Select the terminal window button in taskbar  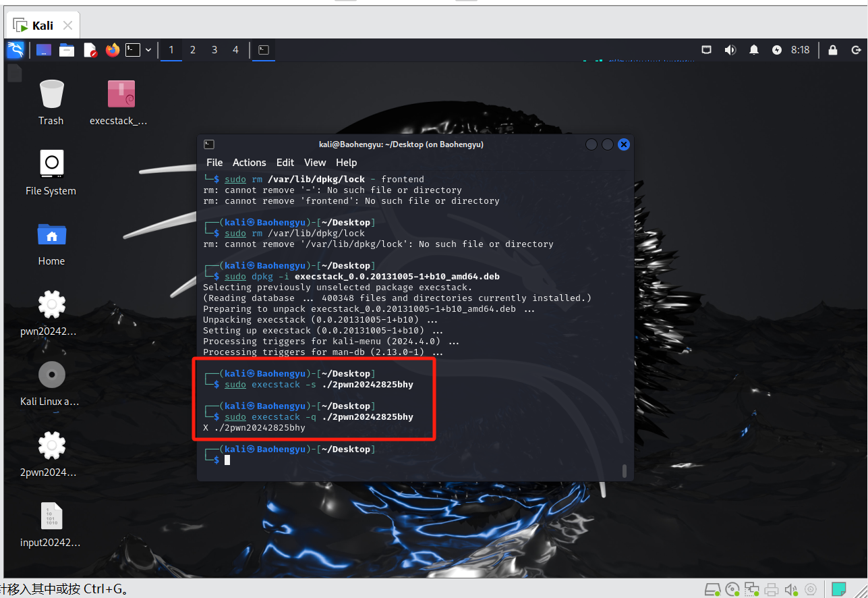pos(264,49)
